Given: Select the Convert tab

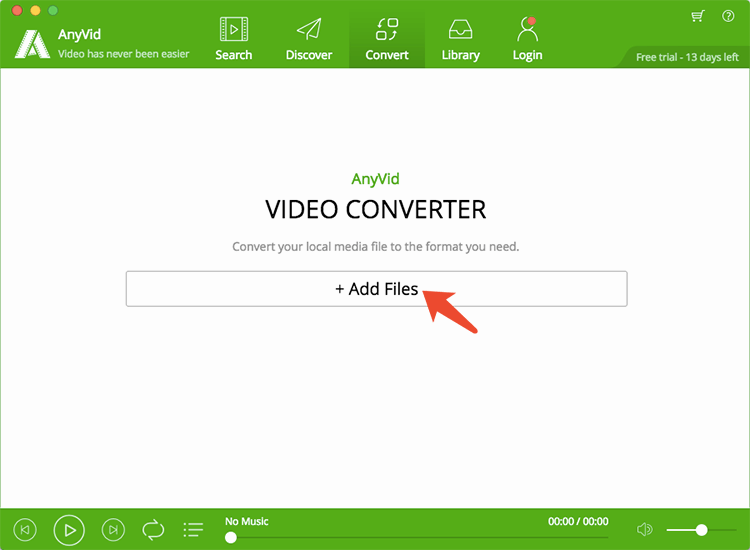Looking at the screenshot, I should coord(387,39).
